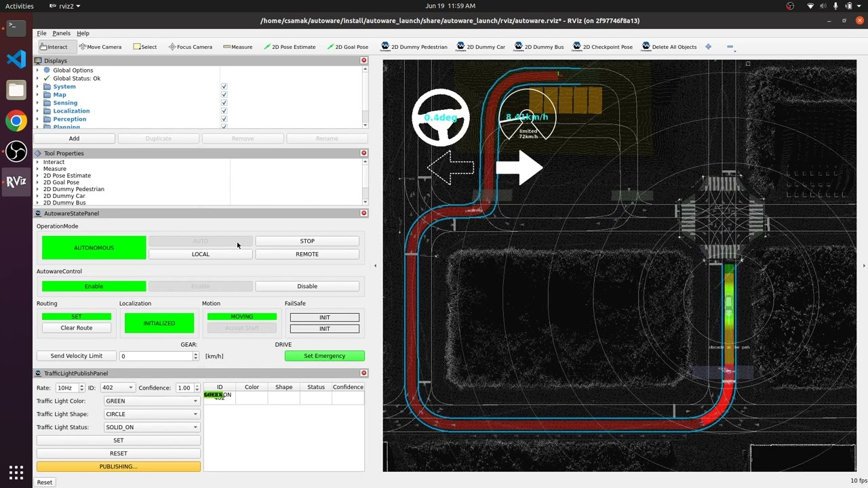Open the Panels menu

point(61,33)
